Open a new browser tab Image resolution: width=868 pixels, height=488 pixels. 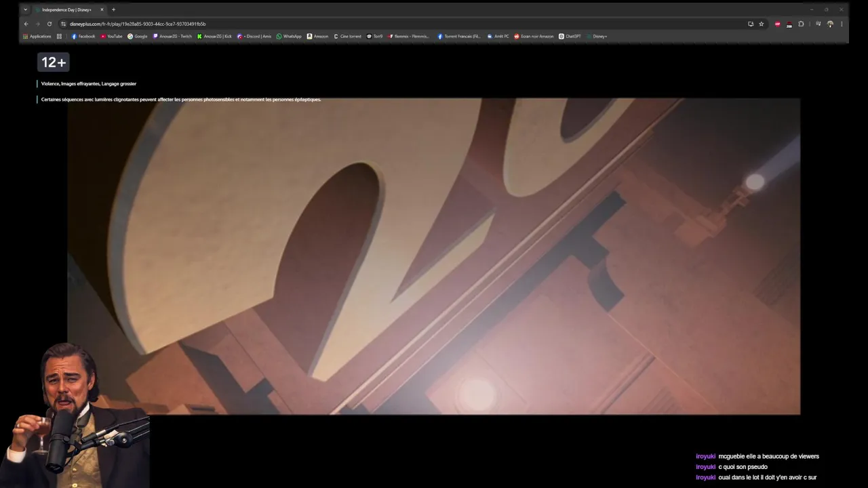(113, 9)
